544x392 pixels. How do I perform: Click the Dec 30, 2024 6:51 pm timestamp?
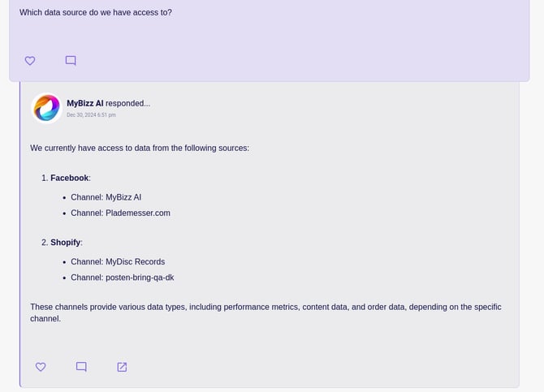(91, 114)
